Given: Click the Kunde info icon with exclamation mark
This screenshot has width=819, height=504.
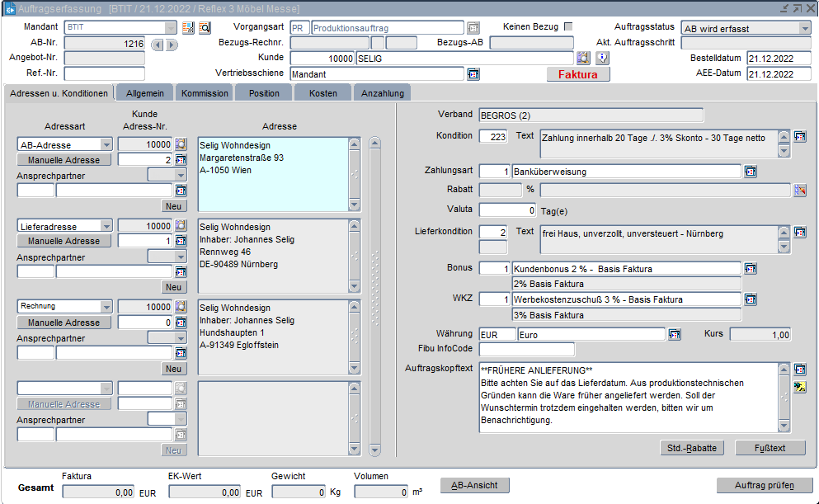Looking at the screenshot, I should (602, 58).
